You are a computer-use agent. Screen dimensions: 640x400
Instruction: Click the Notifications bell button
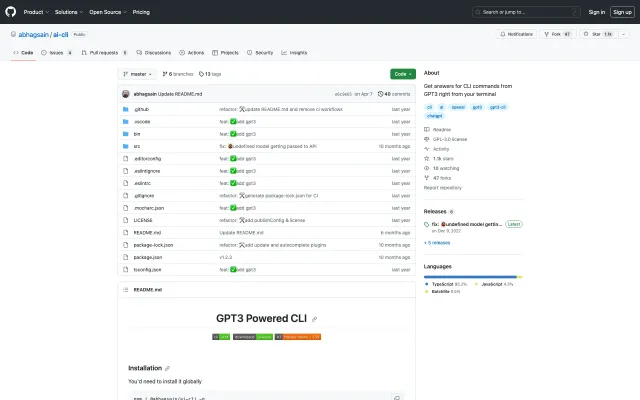(516, 34)
